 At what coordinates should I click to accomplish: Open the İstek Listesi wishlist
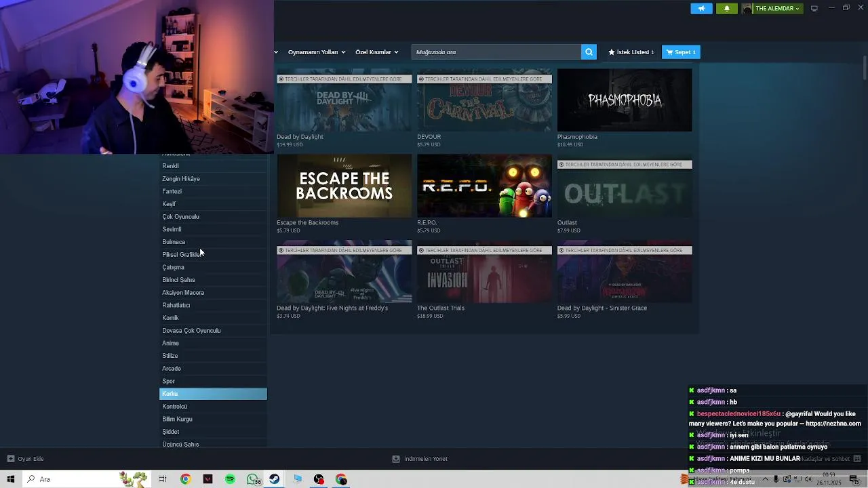(631, 52)
